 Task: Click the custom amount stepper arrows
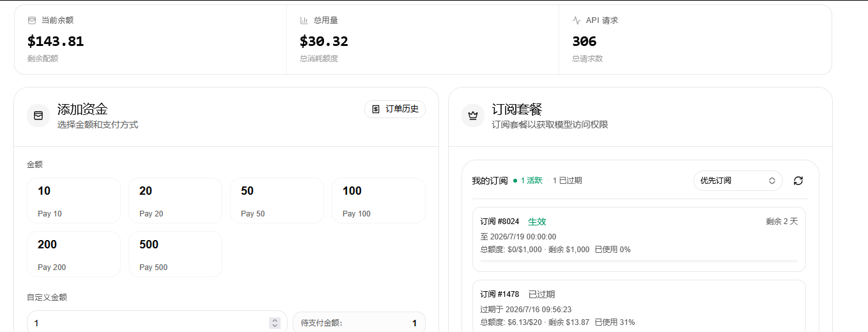tap(275, 323)
